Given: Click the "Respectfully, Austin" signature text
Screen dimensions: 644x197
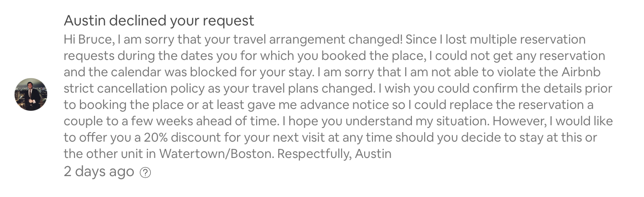Looking at the screenshot, I should point(334,154).
